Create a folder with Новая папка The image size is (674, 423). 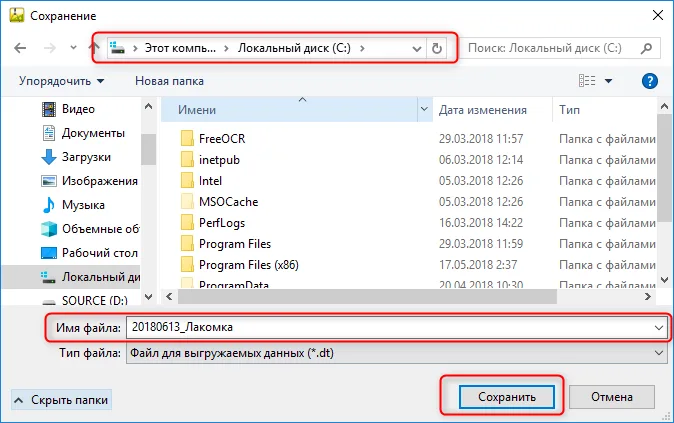click(169, 81)
